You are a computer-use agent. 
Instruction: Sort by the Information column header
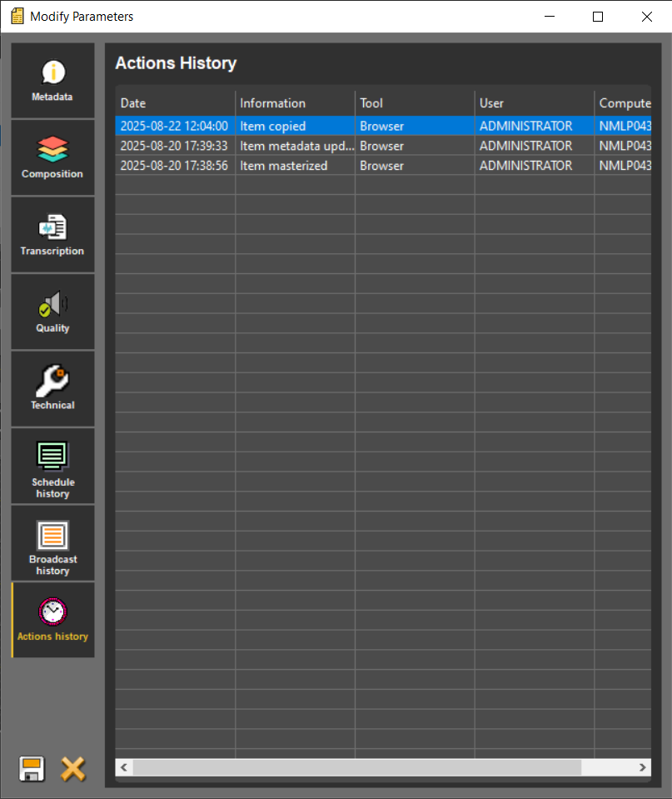tap(295, 103)
